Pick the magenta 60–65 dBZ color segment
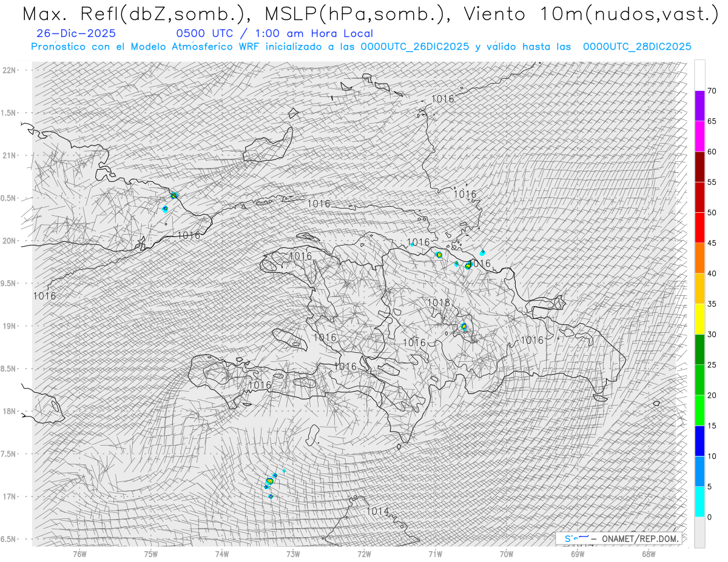Image resolution: width=728 pixels, height=562 pixels. [x=699, y=136]
